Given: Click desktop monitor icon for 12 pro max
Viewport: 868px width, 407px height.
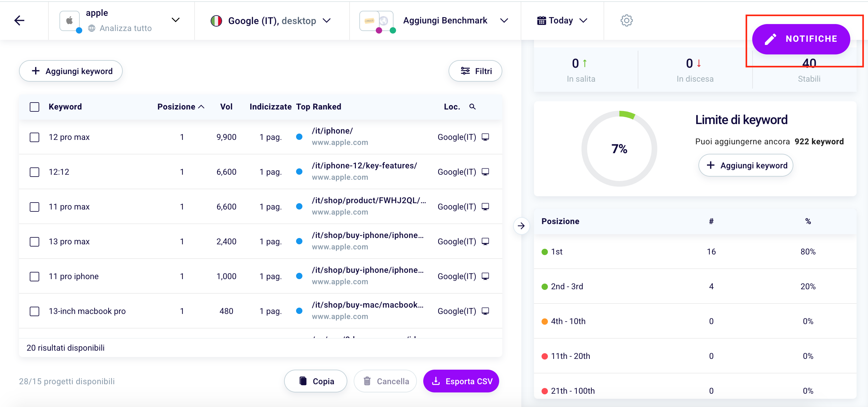Looking at the screenshot, I should pyautogui.click(x=485, y=137).
